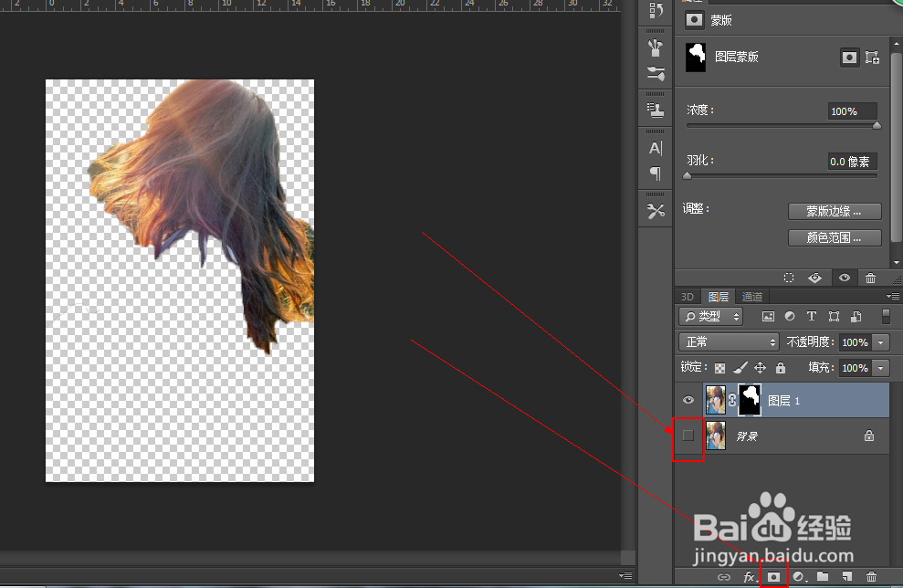903x588 pixels.
Task: Link layers icon at panel bottom
Action: (724, 576)
